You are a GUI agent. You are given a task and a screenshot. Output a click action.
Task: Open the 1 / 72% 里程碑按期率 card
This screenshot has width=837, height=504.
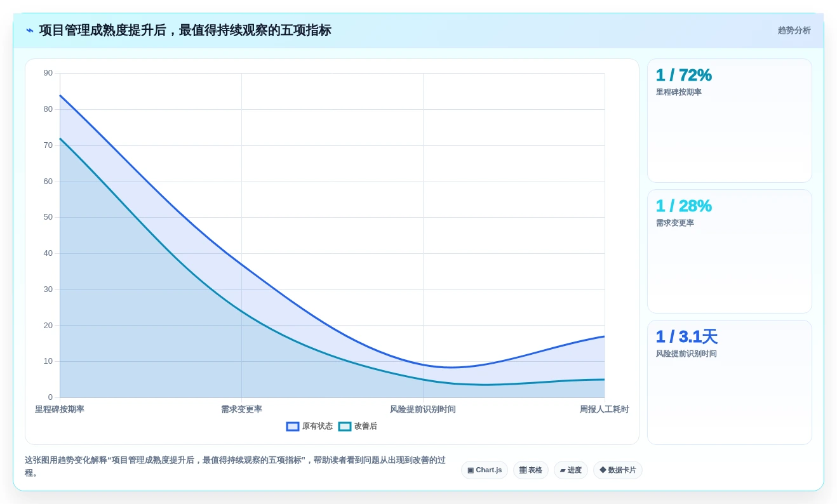(x=730, y=121)
